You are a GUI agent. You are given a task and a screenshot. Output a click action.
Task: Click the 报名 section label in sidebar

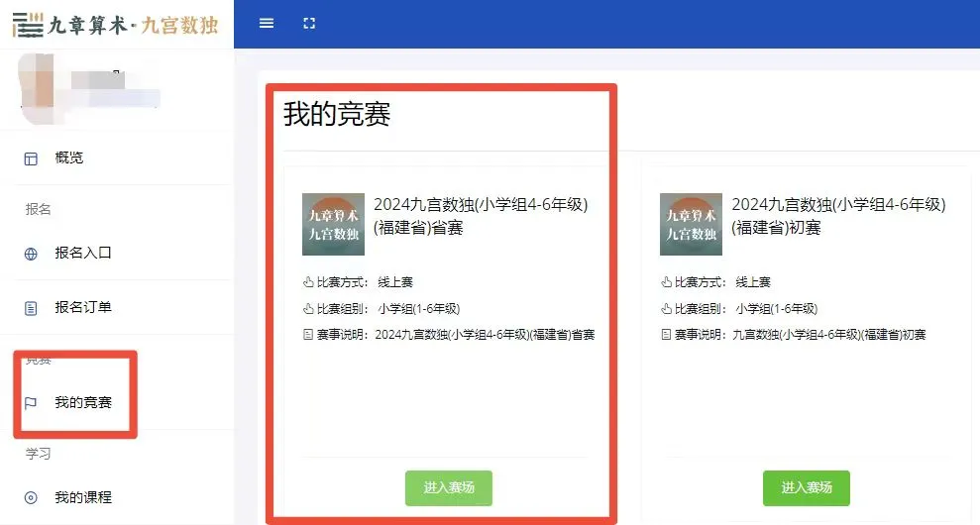38,209
